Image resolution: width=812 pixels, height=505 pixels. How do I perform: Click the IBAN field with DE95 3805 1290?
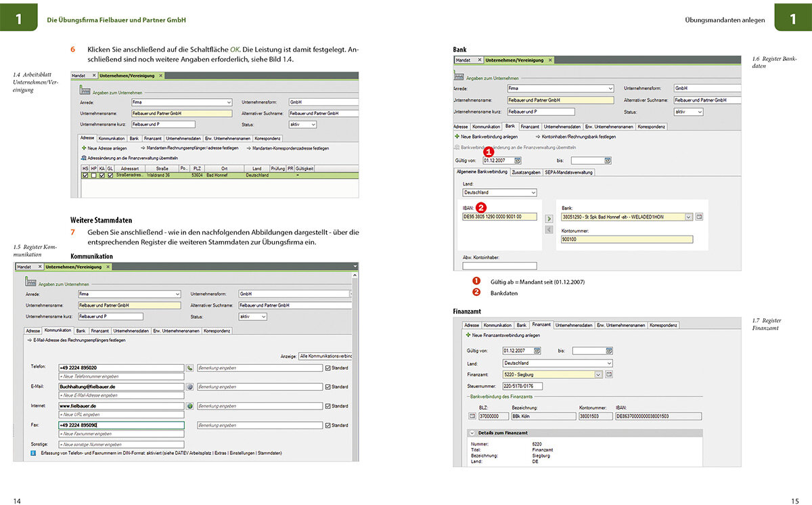499,217
